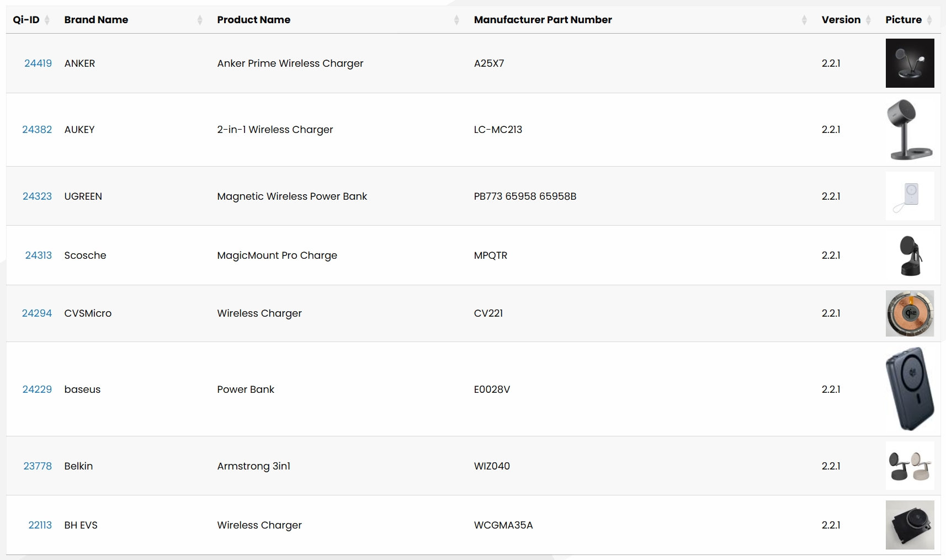This screenshot has width=946, height=560.
Task: View CVSMicro Wireless Charger image
Action: 910,313
